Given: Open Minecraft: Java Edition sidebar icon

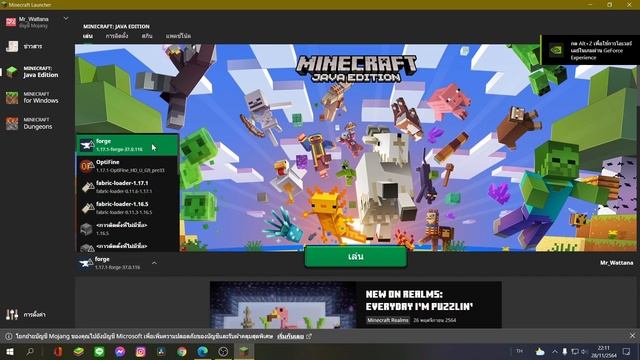Looking at the screenshot, I should coord(12,72).
